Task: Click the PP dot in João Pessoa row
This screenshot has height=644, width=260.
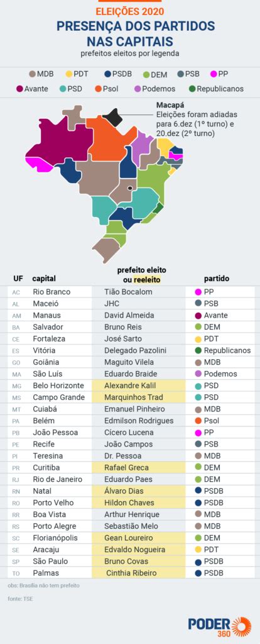Action: (198, 433)
